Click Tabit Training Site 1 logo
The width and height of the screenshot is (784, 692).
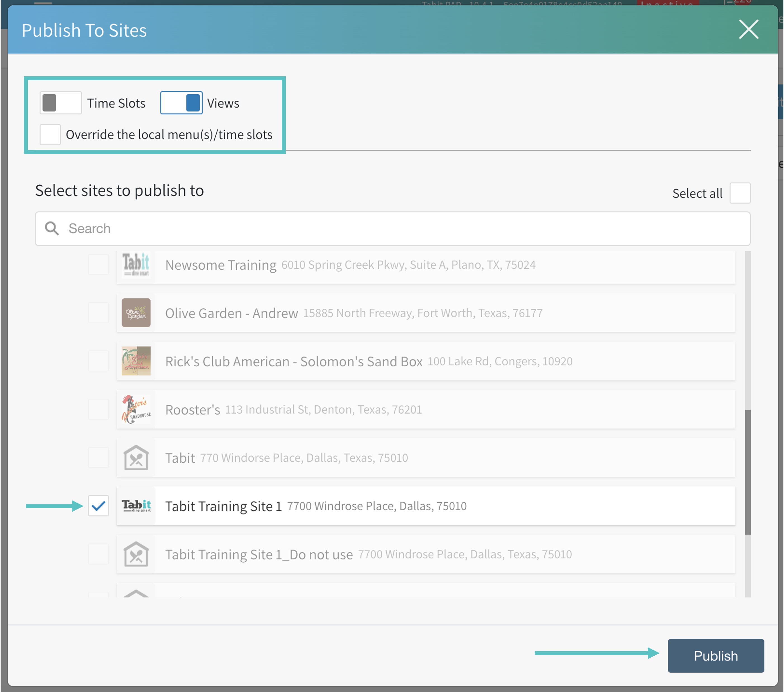[x=136, y=506]
